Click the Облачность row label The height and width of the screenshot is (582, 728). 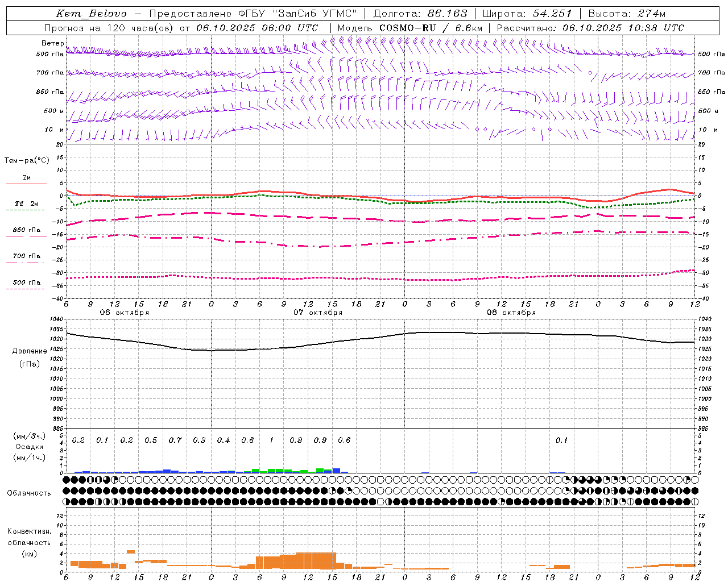(x=29, y=493)
